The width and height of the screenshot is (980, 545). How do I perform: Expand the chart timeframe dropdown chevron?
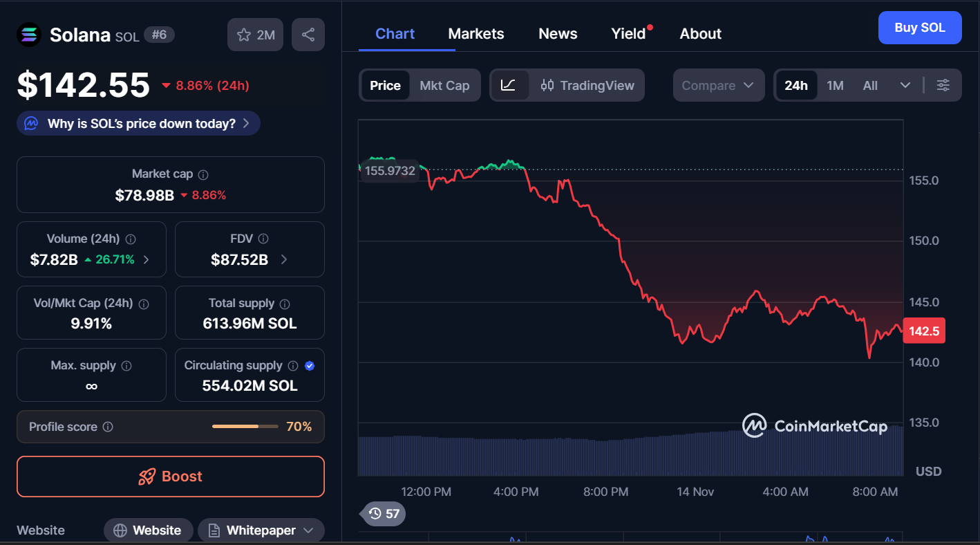(906, 85)
